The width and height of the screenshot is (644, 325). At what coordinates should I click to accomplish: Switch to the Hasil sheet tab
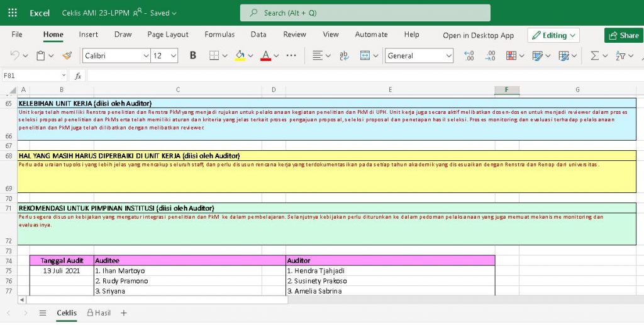pyautogui.click(x=99, y=312)
